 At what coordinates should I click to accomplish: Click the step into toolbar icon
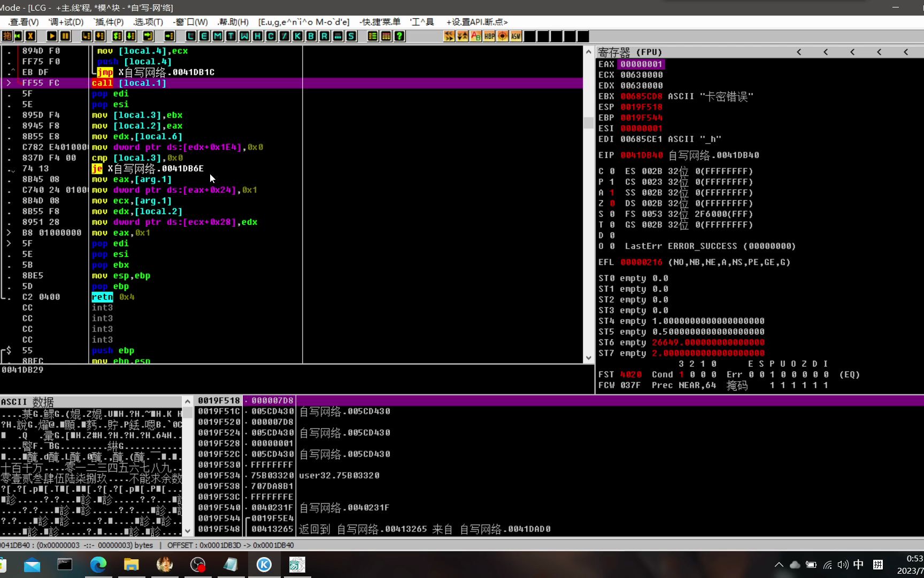click(87, 36)
